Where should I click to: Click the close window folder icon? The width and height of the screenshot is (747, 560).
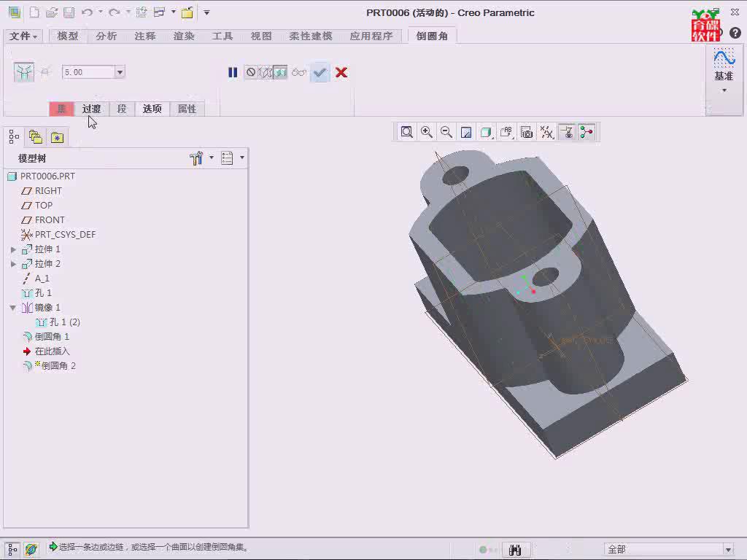point(187,12)
